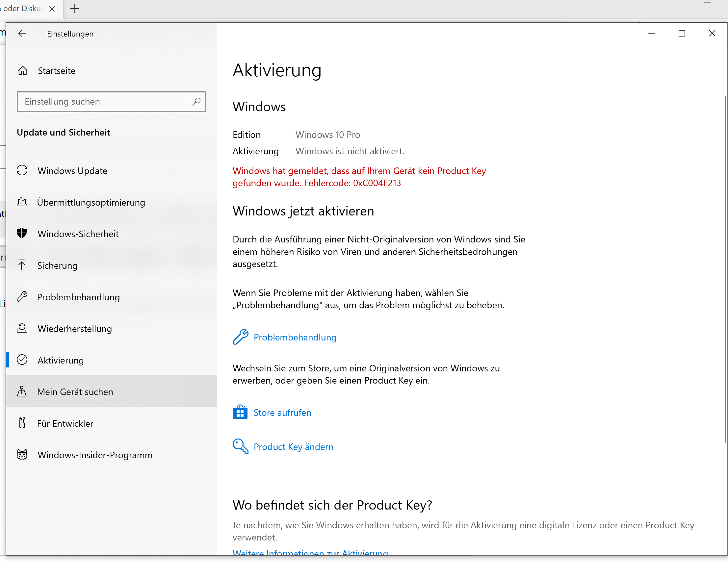Minimize the Einstellungen window
Viewport: 728px width, 577px height.
click(x=652, y=34)
